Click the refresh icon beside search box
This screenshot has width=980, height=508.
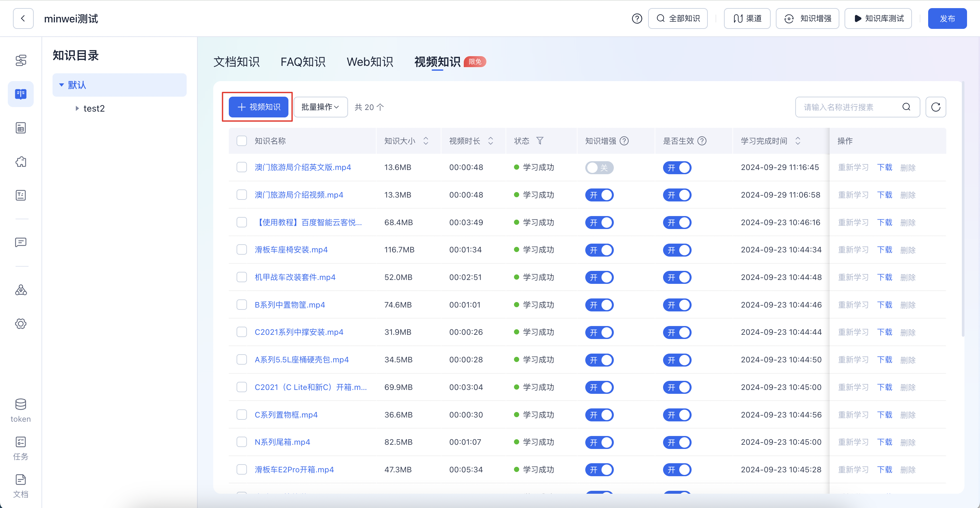936,107
